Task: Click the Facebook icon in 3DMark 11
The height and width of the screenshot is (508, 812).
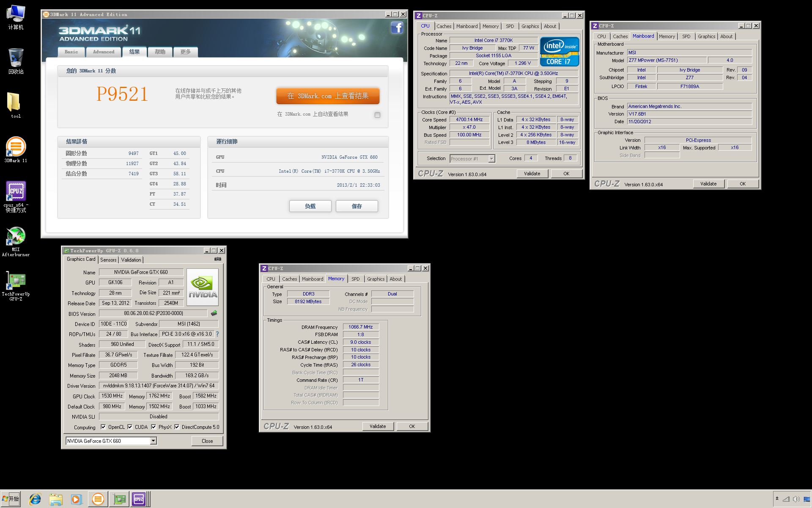Action: pos(397,28)
